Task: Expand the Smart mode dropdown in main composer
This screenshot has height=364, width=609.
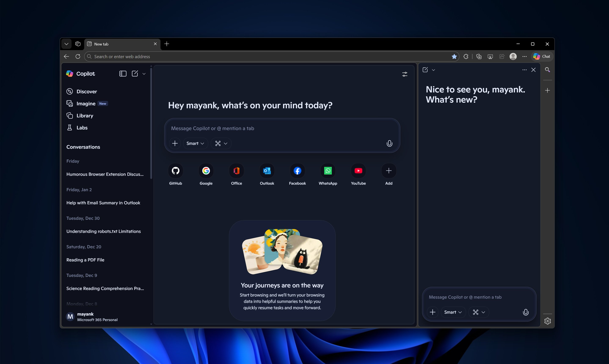Action: 195,143
